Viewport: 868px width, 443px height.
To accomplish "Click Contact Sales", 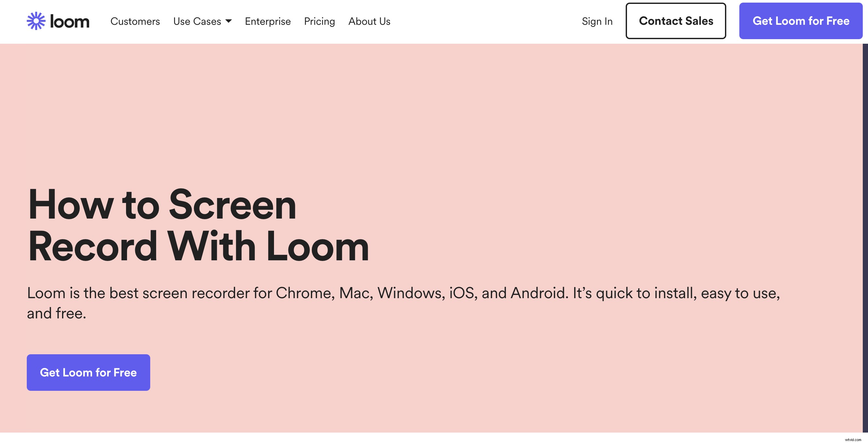I will point(676,21).
